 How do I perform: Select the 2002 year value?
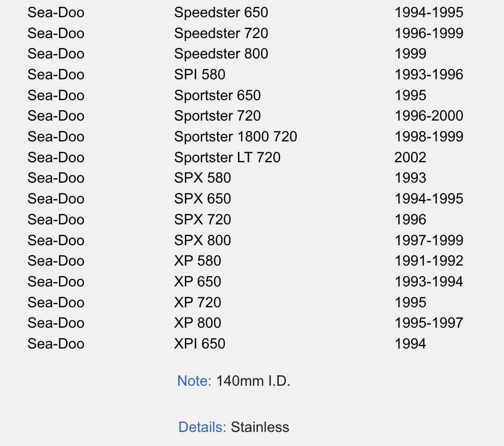tap(410, 158)
